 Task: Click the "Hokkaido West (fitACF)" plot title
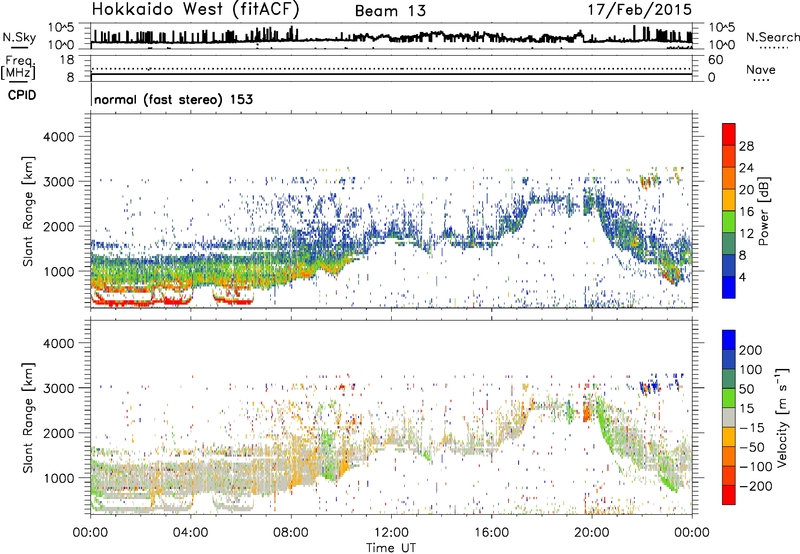coord(195,9)
